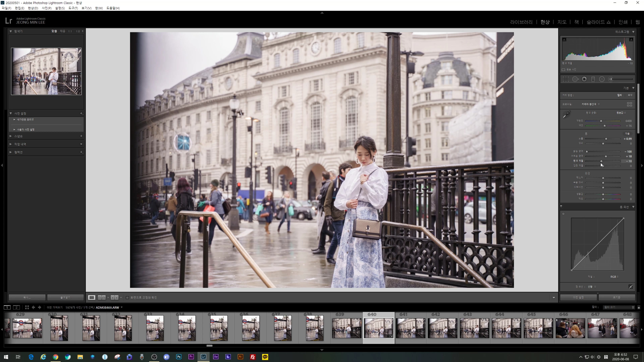
Task: Open the white balance preset dropdown
Action: [x=621, y=113]
